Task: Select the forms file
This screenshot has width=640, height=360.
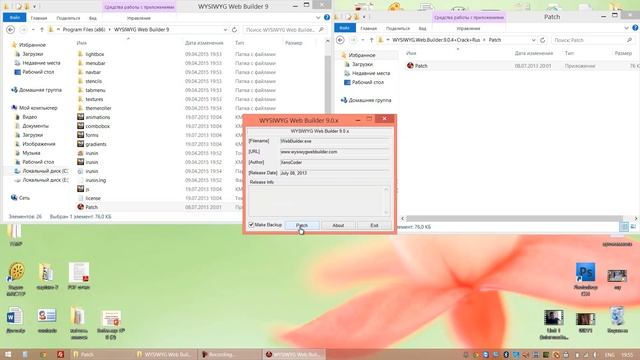Action: pyautogui.click(x=92, y=135)
